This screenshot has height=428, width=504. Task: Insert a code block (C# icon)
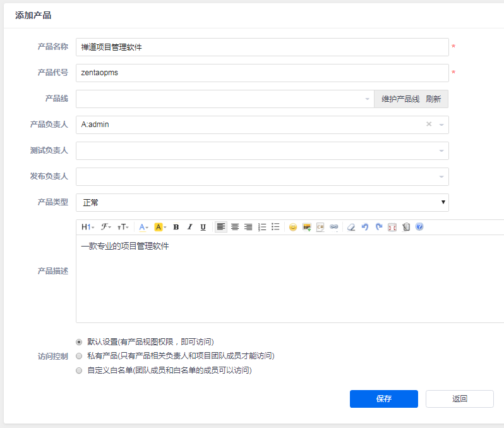(x=320, y=227)
